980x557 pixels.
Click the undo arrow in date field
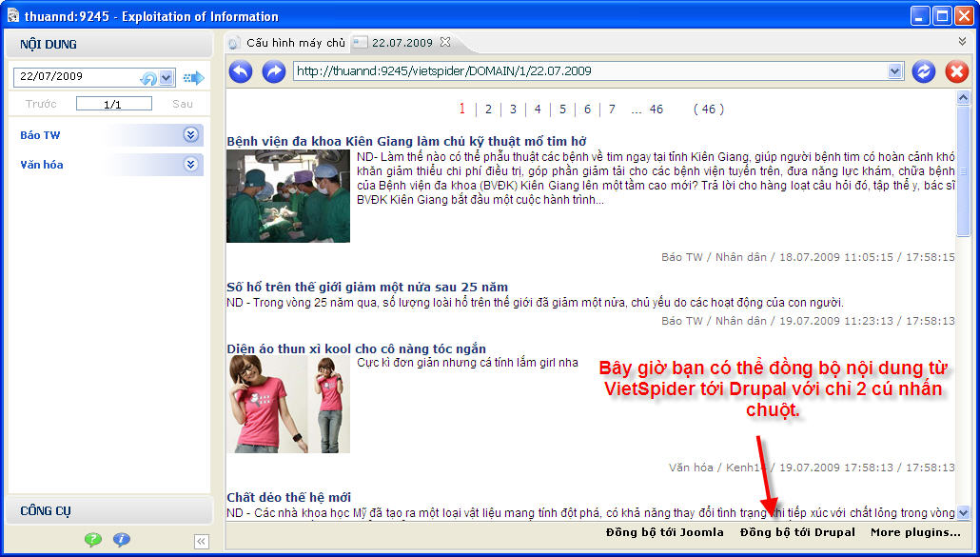148,78
